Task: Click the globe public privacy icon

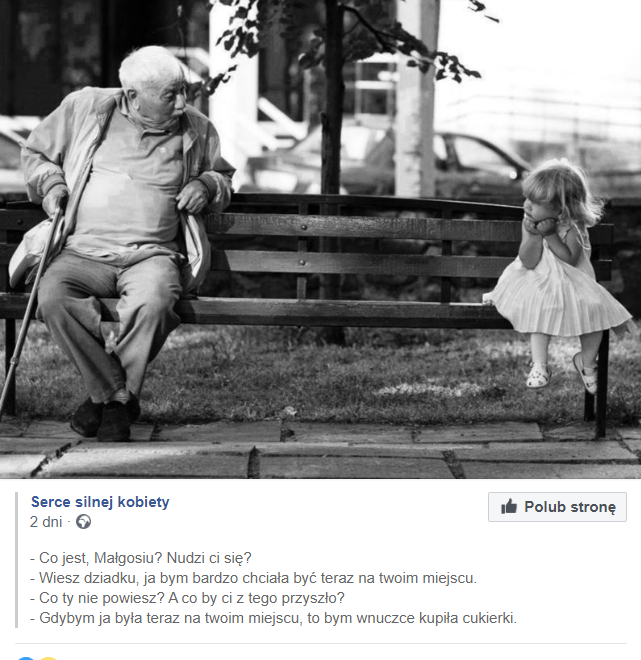Action: coord(83,522)
